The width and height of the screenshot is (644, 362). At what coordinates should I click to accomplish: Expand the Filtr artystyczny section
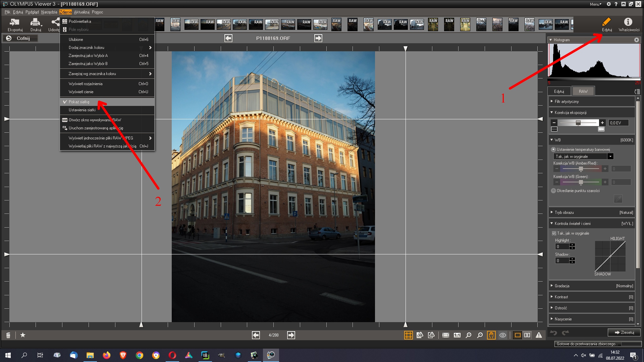pos(567,102)
